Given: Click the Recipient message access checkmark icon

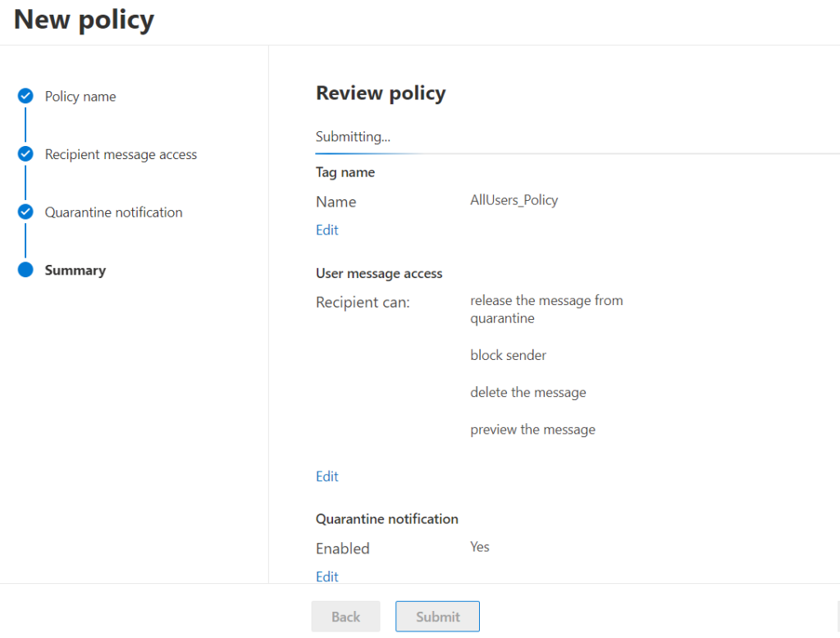Looking at the screenshot, I should coord(25,154).
